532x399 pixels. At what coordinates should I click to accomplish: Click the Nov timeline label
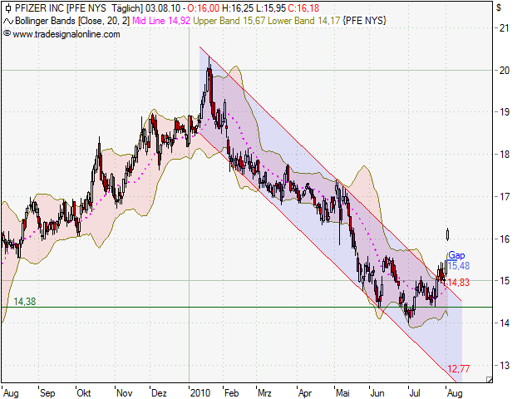coord(124,393)
